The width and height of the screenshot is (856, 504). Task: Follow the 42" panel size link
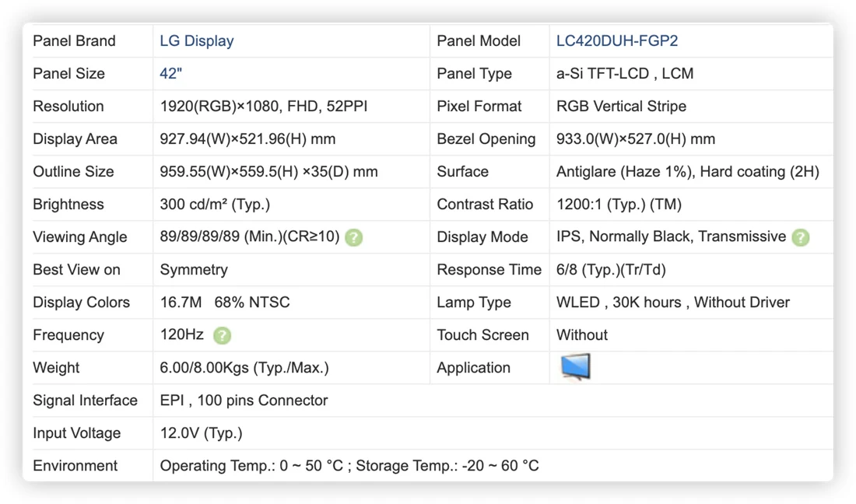pos(171,74)
